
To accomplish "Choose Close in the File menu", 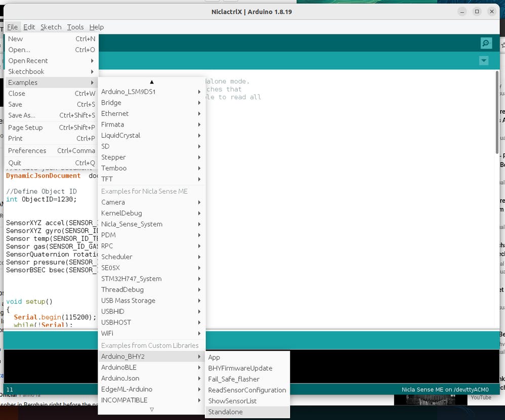I will point(52,94).
